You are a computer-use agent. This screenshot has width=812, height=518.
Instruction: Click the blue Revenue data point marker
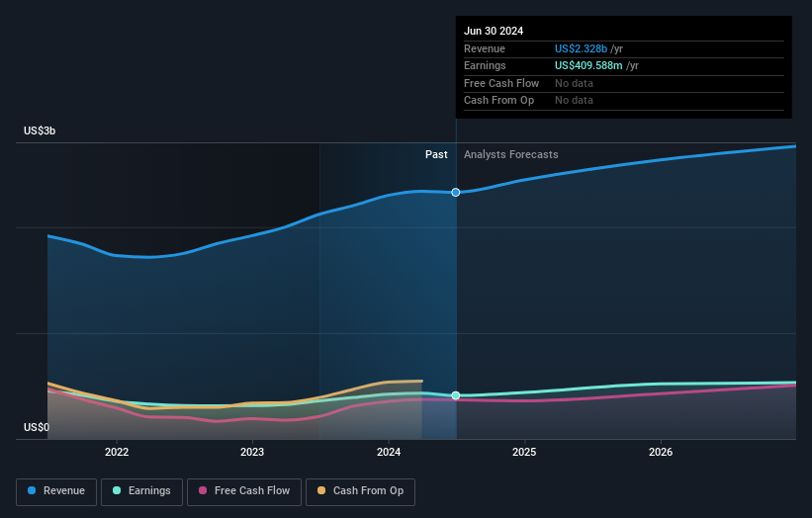tap(456, 193)
